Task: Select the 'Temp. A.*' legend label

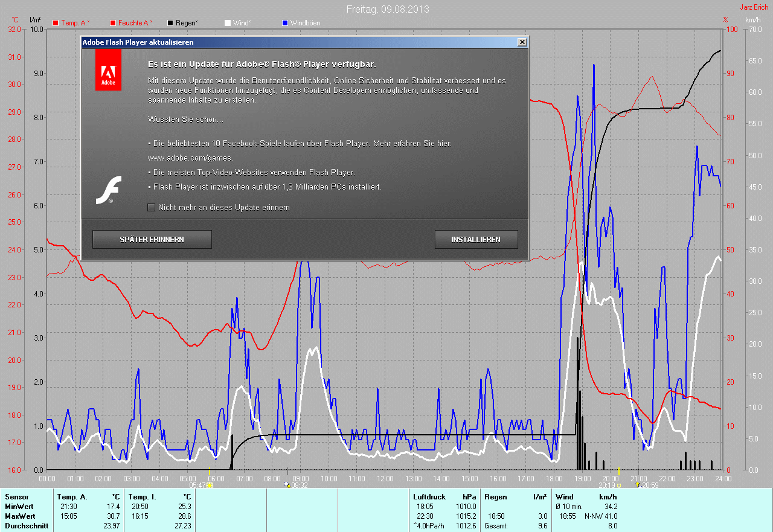Action: (75, 23)
